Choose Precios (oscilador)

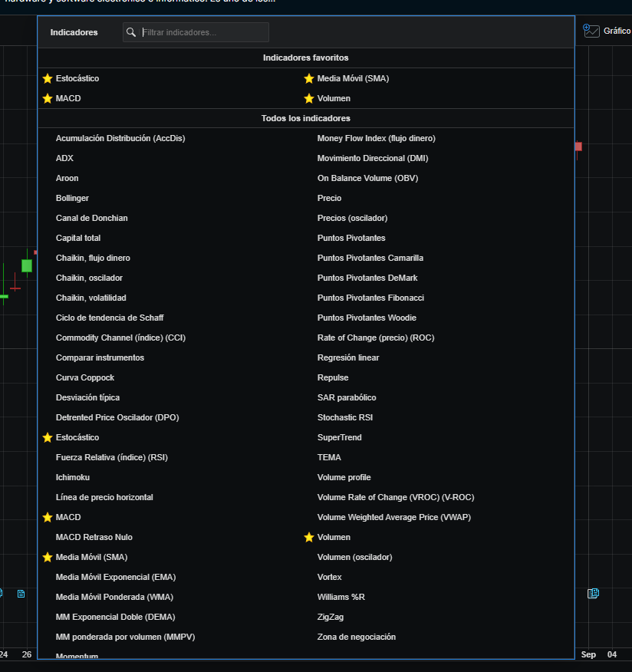tap(352, 218)
